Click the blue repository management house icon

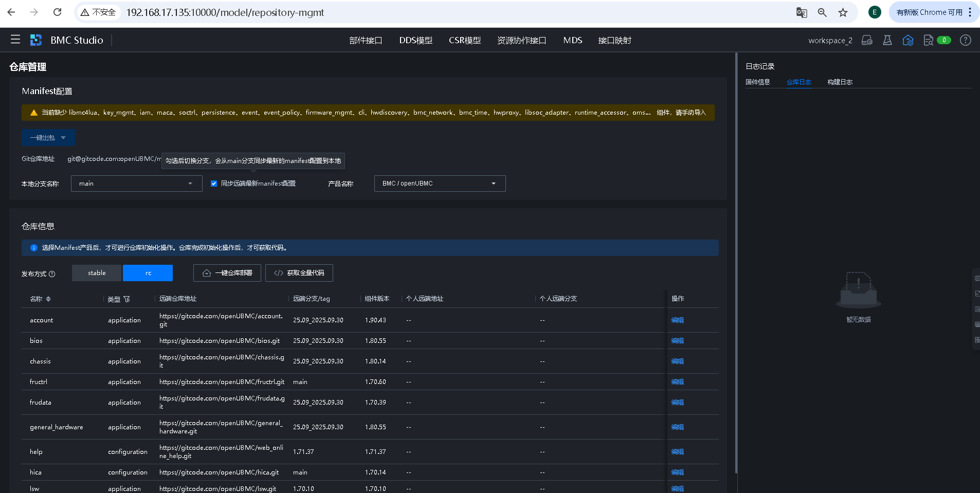pos(908,40)
